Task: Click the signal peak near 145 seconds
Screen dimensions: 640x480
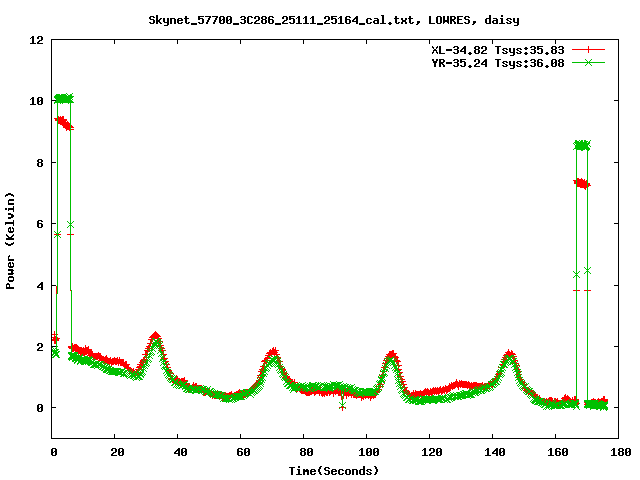Action: pos(509,356)
